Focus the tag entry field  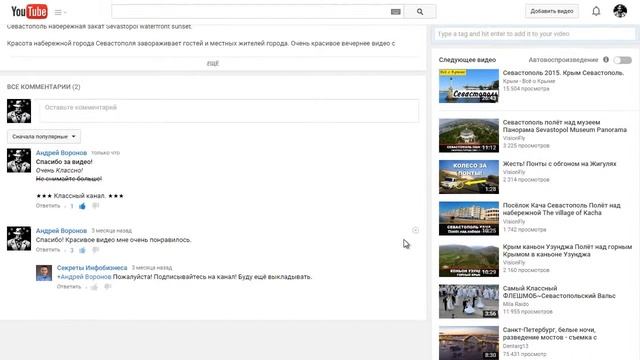(535, 34)
